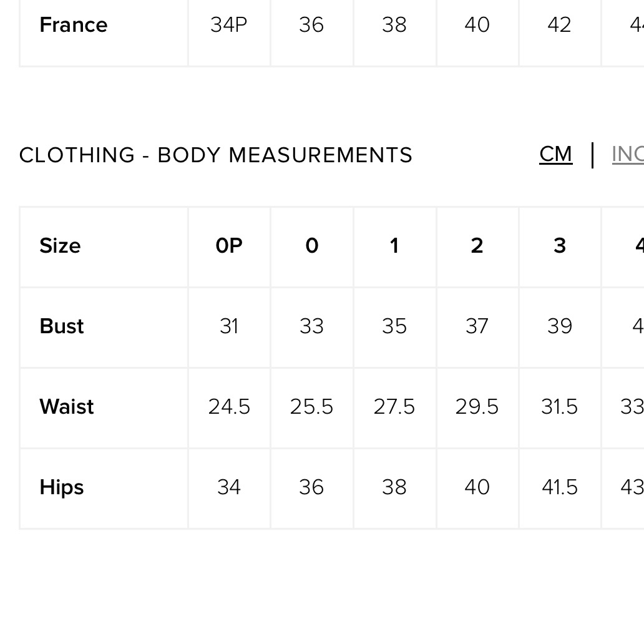Click the hips value 41.5 cell
This screenshot has height=644, width=644.
(560, 487)
